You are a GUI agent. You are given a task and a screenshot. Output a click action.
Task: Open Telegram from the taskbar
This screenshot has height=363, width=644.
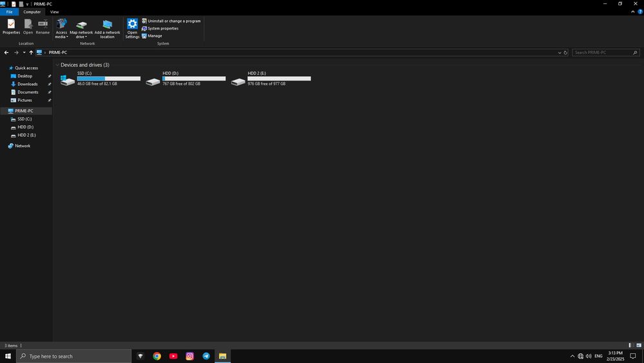tap(206, 356)
